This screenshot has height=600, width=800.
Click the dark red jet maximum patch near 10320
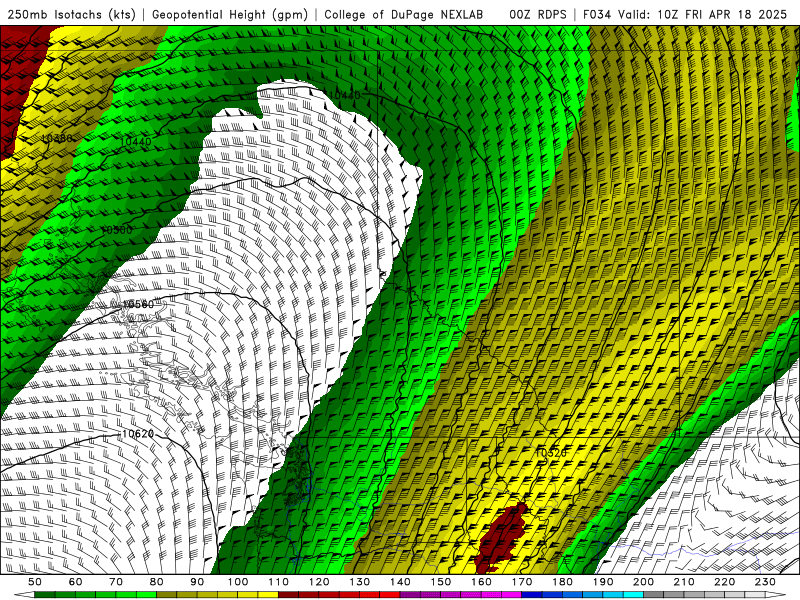click(501, 538)
